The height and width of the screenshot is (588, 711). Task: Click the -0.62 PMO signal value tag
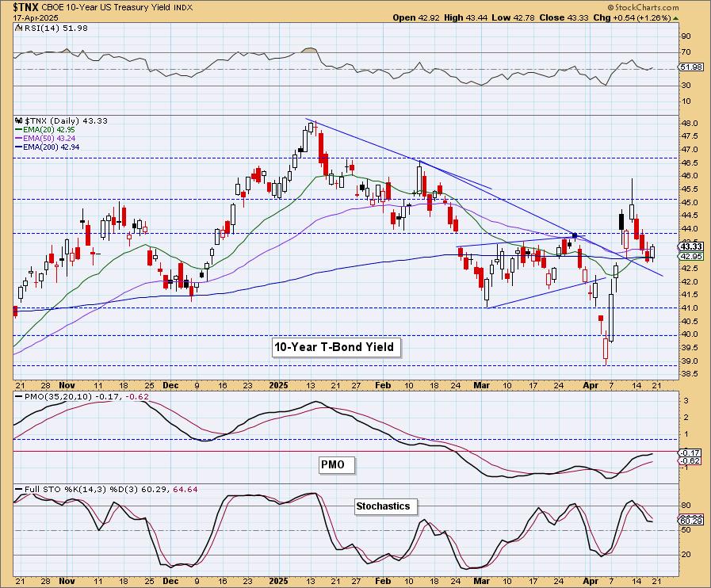coord(691,460)
